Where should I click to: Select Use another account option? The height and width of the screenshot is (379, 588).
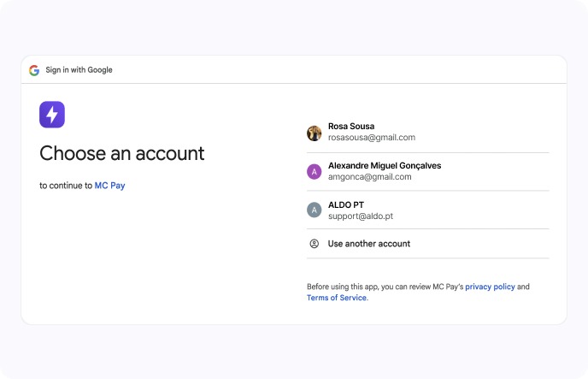point(369,244)
